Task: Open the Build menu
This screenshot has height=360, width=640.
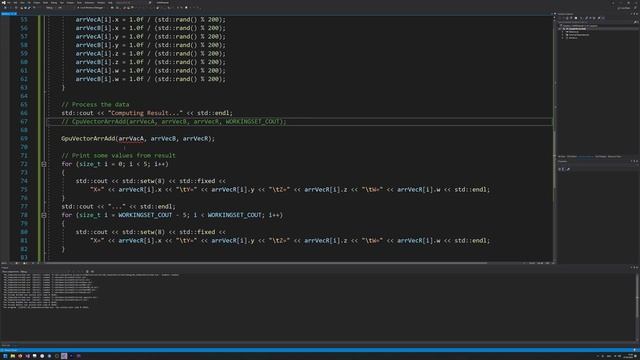Action: [46, 2]
